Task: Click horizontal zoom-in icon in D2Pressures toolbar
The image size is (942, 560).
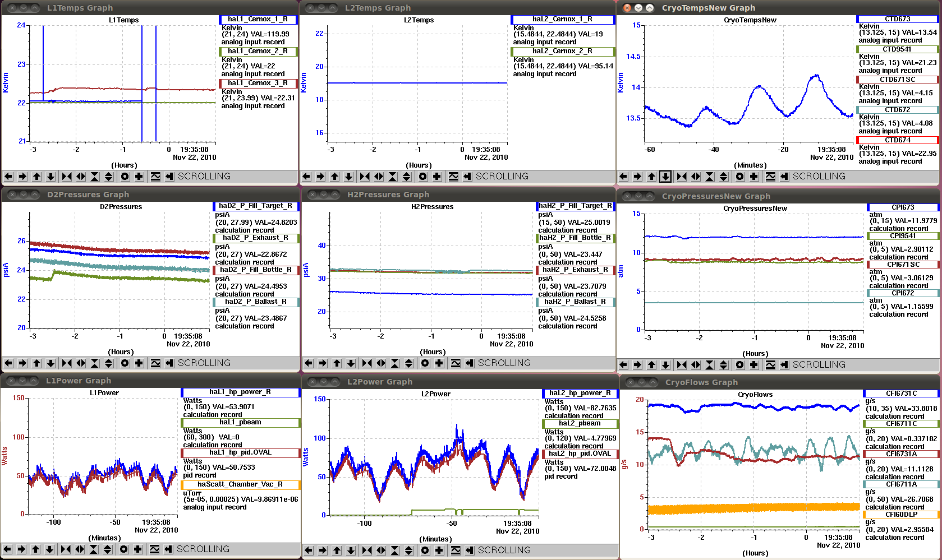Action: (67, 363)
